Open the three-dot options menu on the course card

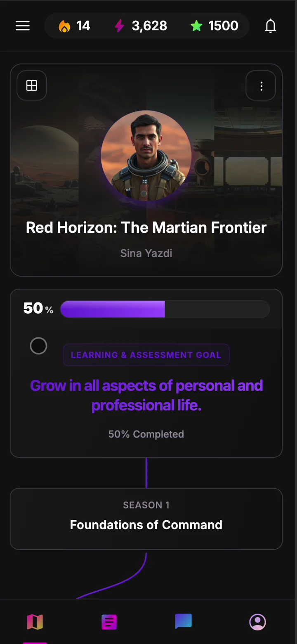click(261, 85)
